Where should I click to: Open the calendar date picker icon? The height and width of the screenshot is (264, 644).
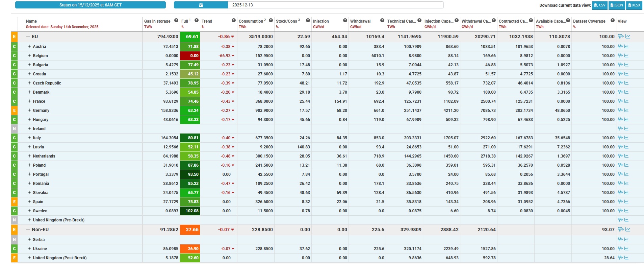201,5
